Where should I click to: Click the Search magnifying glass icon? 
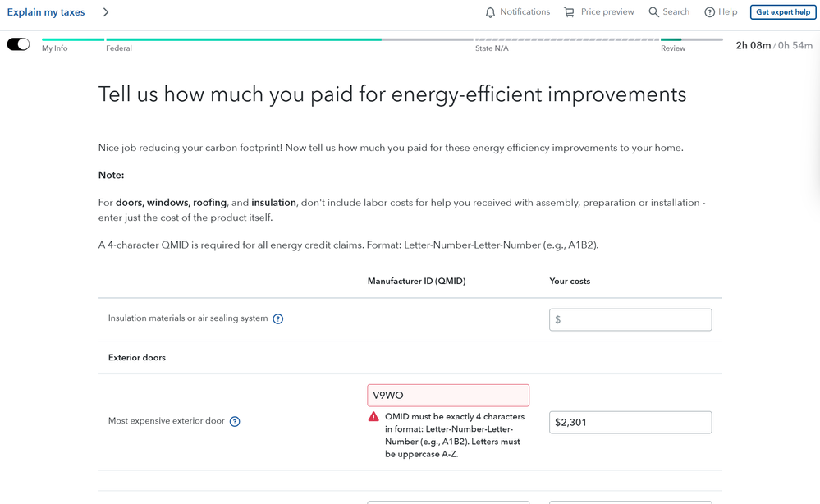coord(653,12)
